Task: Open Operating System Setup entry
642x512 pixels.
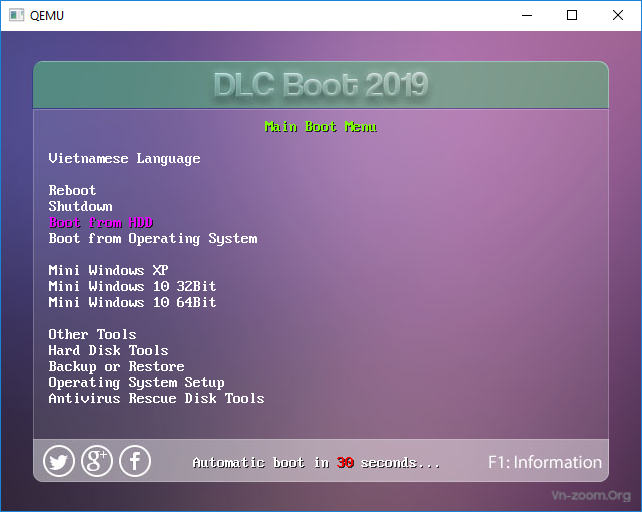Action: point(136,382)
